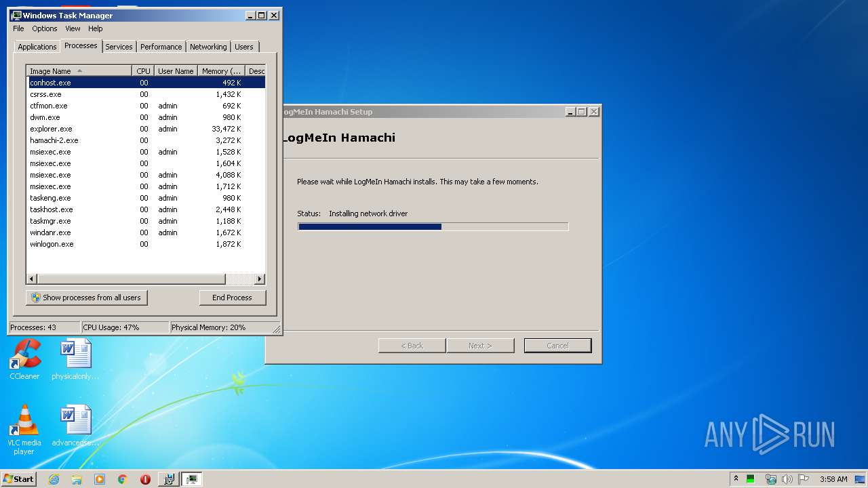Click the disabled Back button in Hamachi Setup
This screenshot has width=868, height=488.
click(412, 346)
